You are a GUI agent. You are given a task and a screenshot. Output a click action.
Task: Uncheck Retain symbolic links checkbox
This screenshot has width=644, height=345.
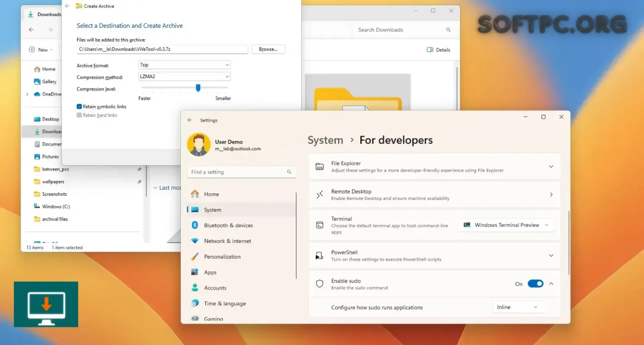point(79,107)
